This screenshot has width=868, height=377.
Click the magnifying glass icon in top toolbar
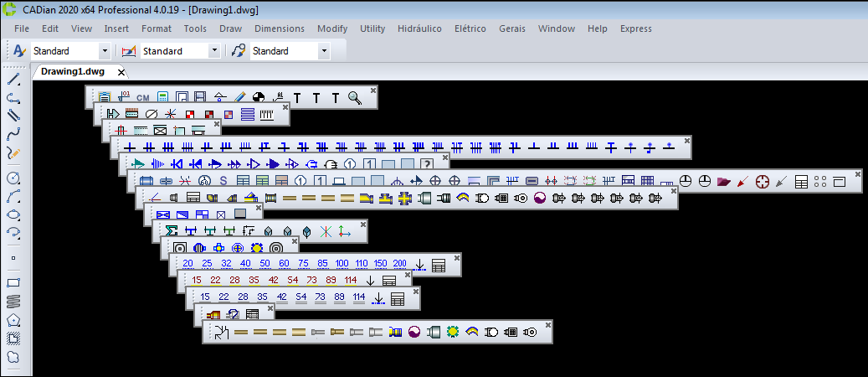355,97
